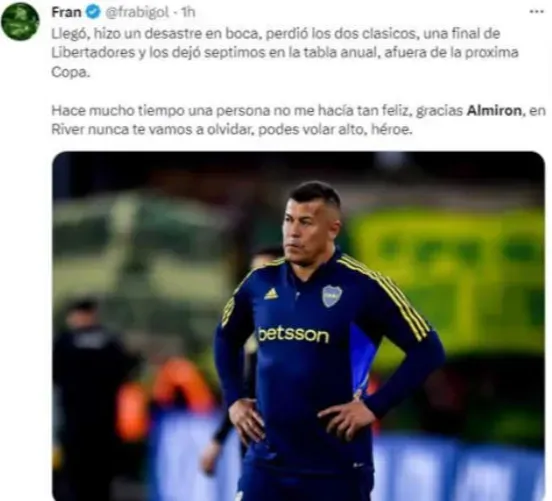Viewport: 552px width, 501px height.
Task: Click the betsson sponsor logo on jacket
Action: pyautogui.click(x=293, y=334)
